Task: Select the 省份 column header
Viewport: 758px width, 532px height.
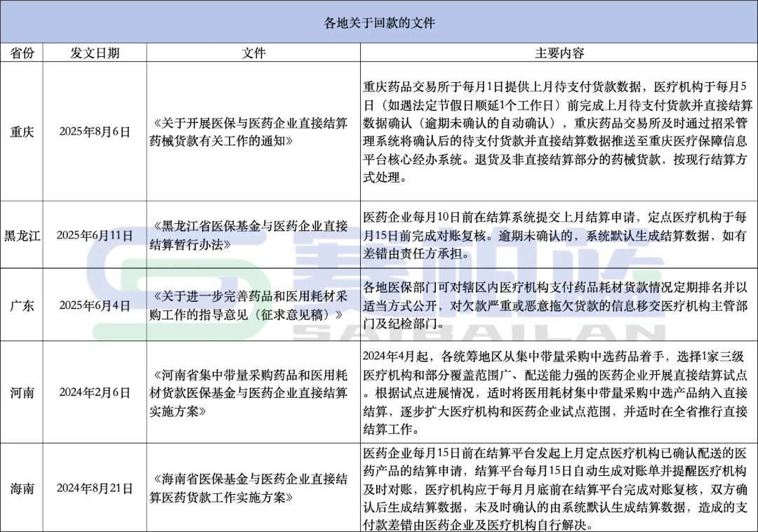Action: pyautogui.click(x=22, y=53)
